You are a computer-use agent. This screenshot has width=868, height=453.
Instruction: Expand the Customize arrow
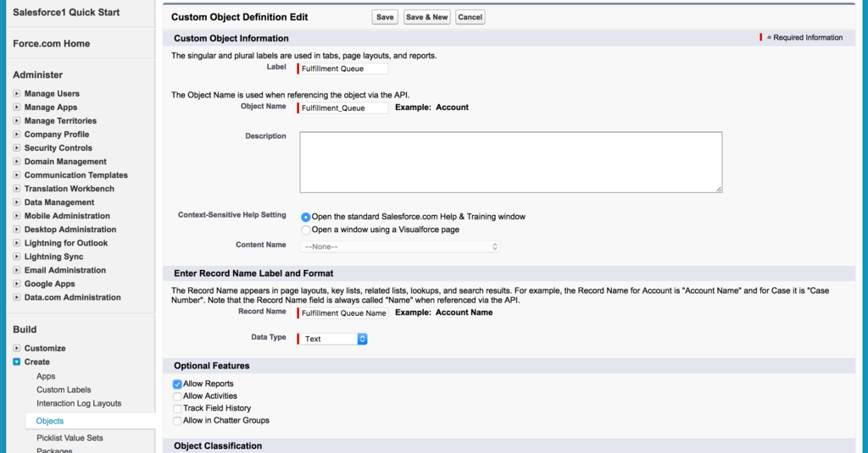(17, 348)
